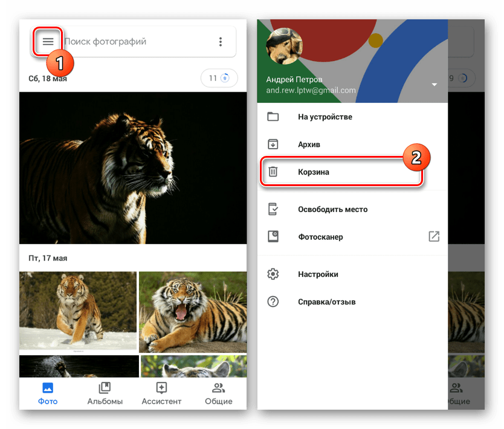Open the Общие sharing tab in left screen
The height and width of the screenshot is (429, 504).
pos(218,393)
